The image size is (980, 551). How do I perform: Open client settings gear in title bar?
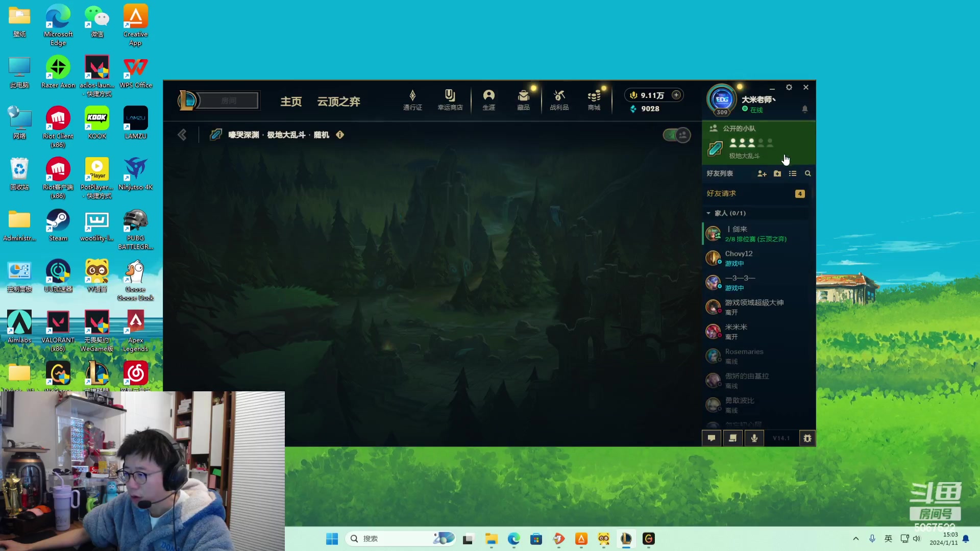(789, 87)
